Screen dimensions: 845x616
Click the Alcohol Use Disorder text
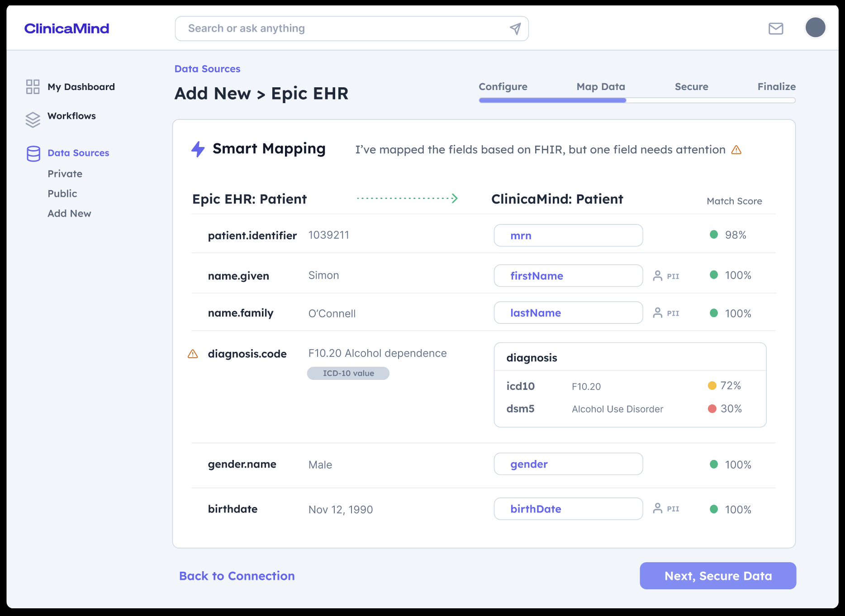pos(617,409)
